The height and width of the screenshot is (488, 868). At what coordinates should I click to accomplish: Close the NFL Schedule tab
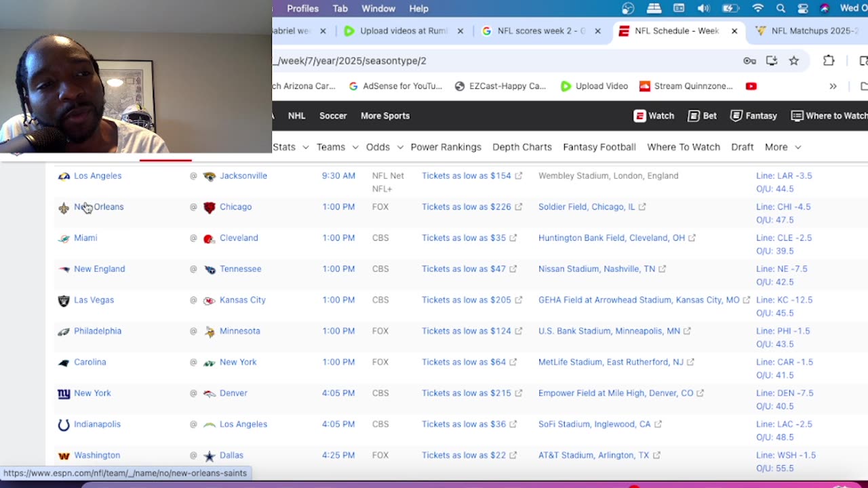click(x=734, y=31)
